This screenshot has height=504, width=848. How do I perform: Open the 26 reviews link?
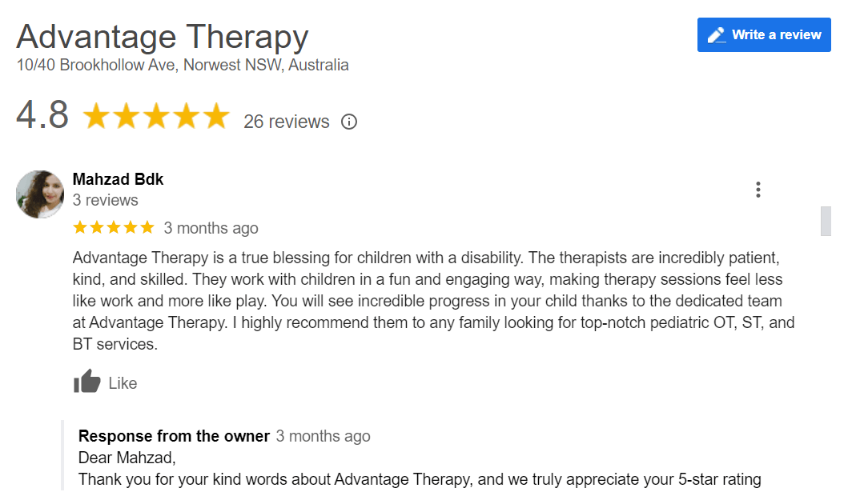(286, 122)
